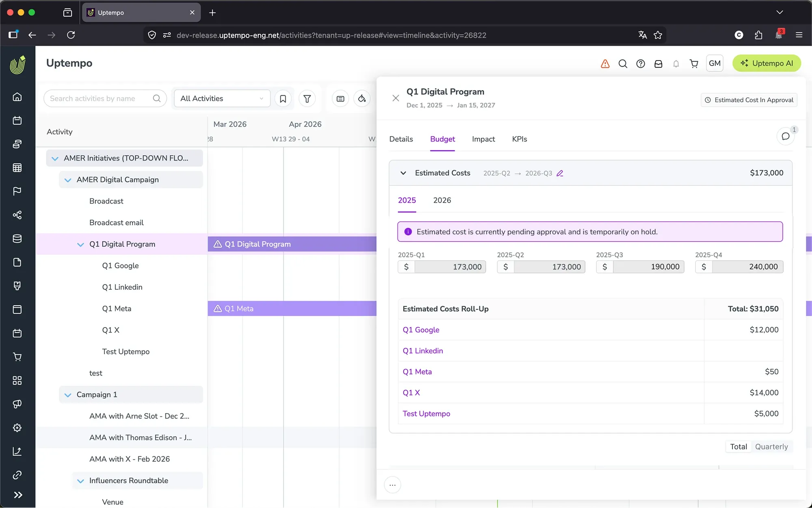The width and height of the screenshot is (812, 508).
Task: Collapse AMER Initiatives tree node
Action: (x=55, y=158)
